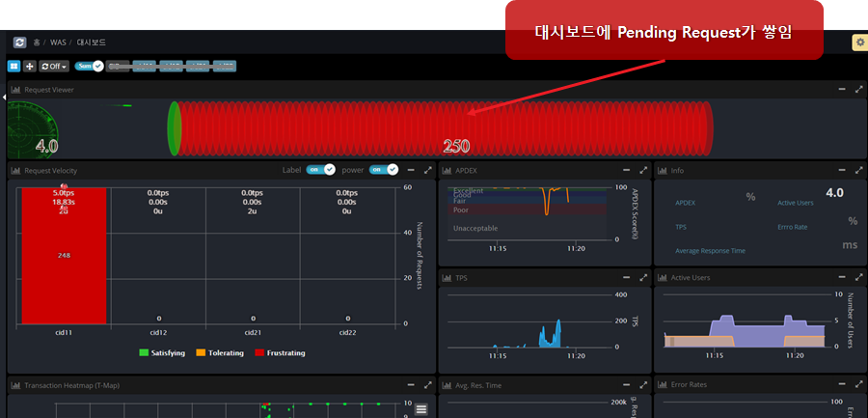The image size is (868, 418).
Task: Collapse the Info panel
Action: 841,170
